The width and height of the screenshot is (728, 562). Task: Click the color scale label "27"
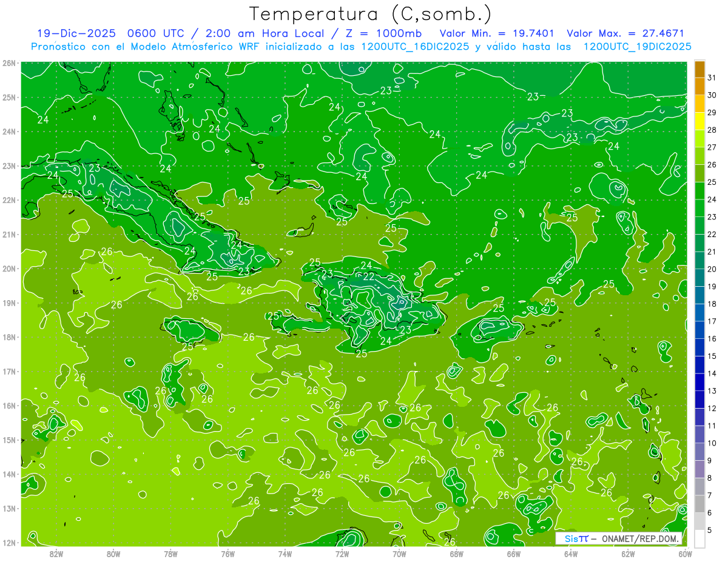(x=712, y=147)
